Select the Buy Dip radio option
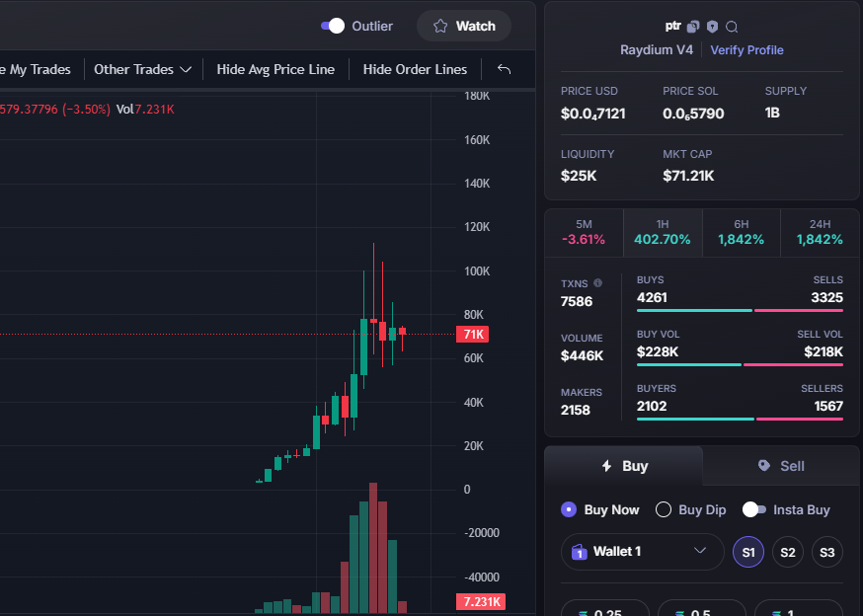Viewport: 863px width, 616px height. point(664,509)
